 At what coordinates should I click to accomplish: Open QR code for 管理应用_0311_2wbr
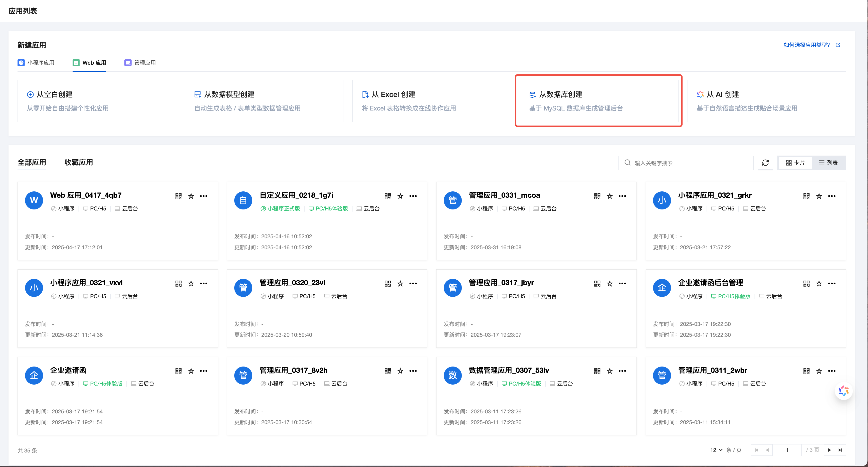click(x=806, y=371)
